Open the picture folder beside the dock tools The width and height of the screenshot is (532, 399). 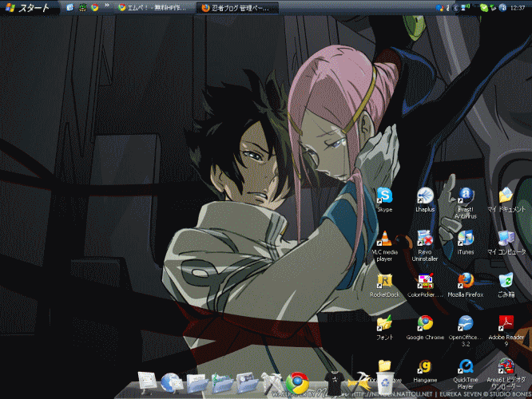[x=247, y=383]
